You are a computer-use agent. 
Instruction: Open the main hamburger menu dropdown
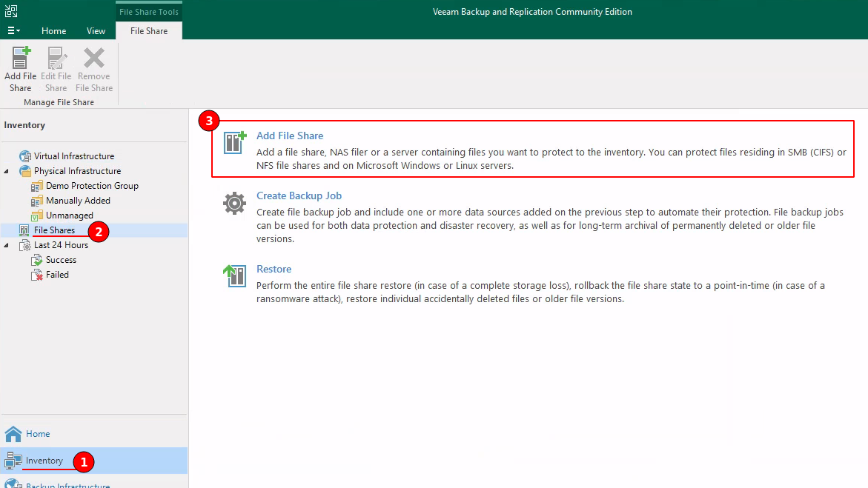click(14, 31)
